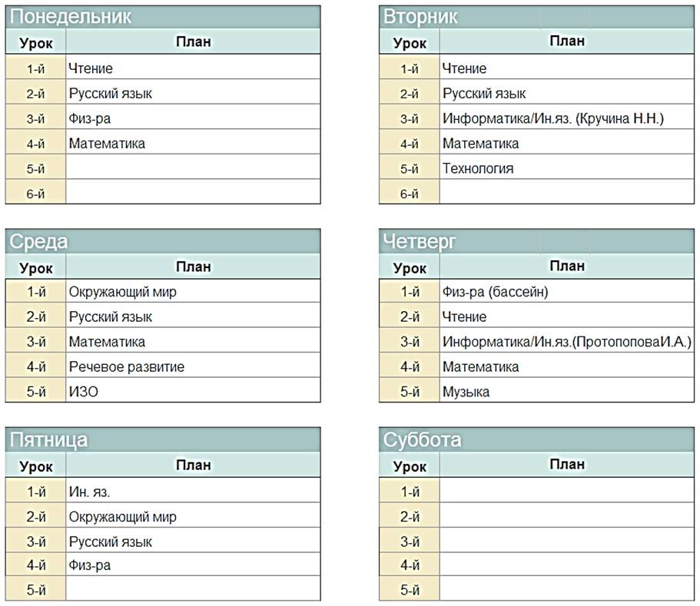Viewport: 700px width, 606px height.
Task: Click the empty first lesson cell on Суббота
Action: pyautogui.click(x=567, y=491)
